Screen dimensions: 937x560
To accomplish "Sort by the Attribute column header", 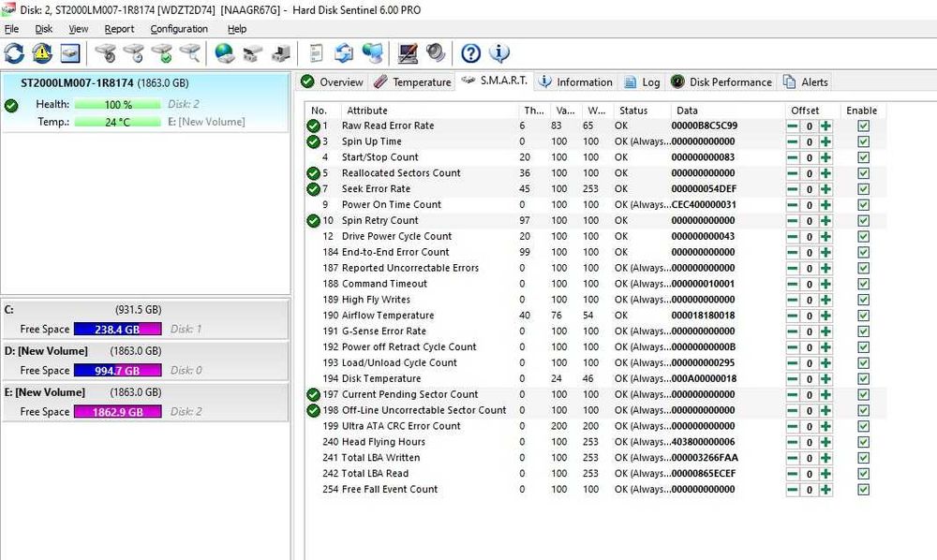I will coord(367,111).
